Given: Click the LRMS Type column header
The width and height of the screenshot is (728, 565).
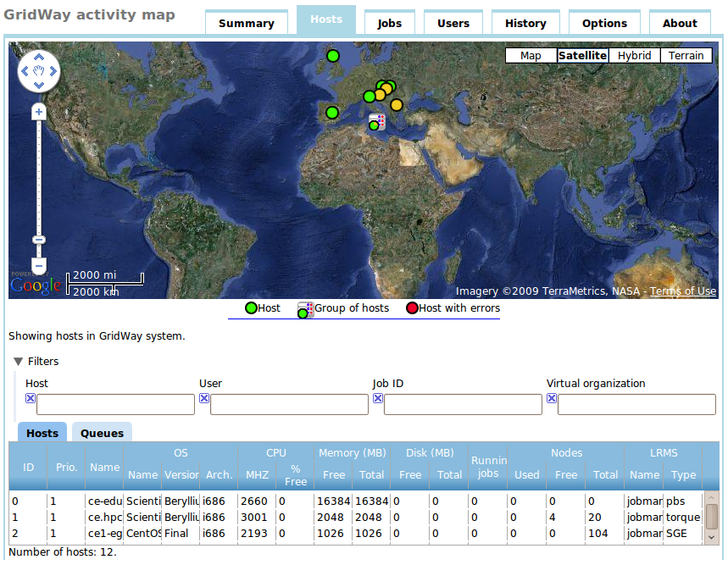Looking at the screenshot, I should pyautogui.click(x=683, y=475).
